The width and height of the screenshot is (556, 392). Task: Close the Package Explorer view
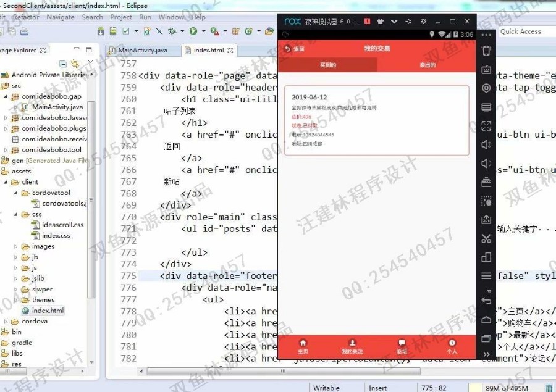click(43, 51)
